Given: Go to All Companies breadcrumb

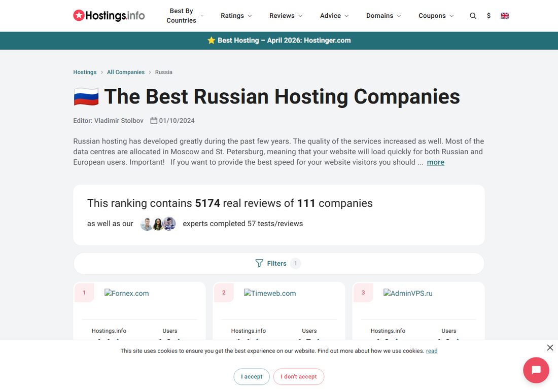Looking at the screenshot, I should tap(126, 72).
